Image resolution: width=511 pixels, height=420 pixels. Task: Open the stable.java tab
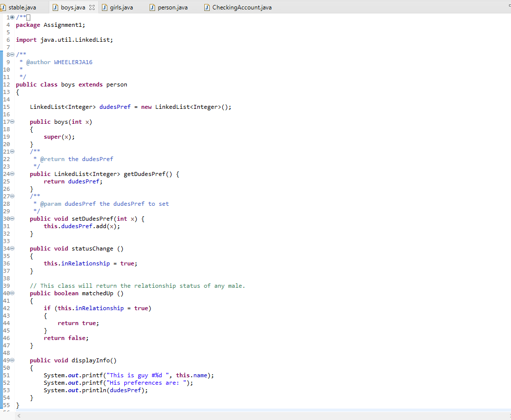click(x=22, y=7)
